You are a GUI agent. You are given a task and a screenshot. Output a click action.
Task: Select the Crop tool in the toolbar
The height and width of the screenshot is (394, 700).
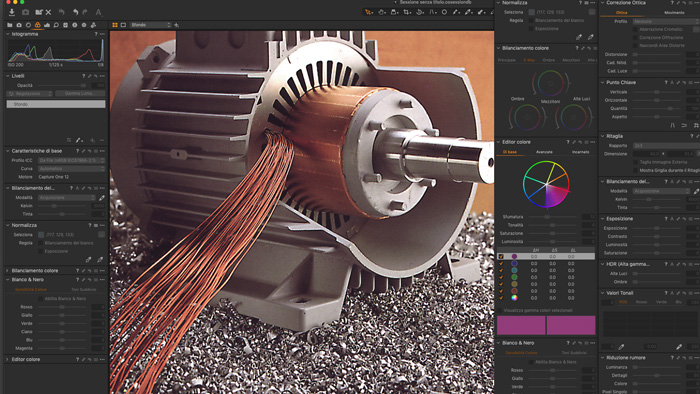[407, 12]
